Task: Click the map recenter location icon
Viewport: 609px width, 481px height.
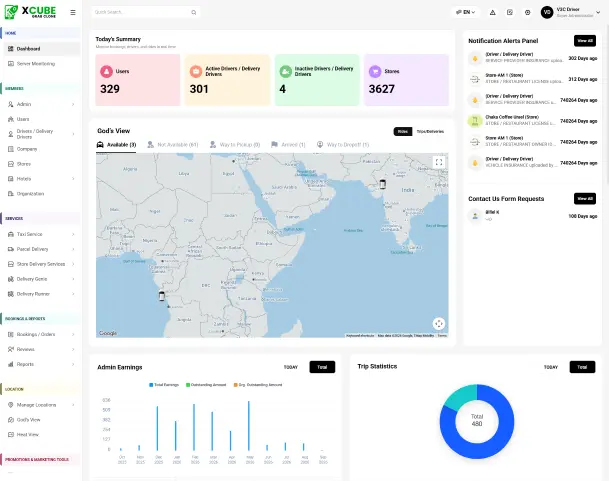Action: click(x=439, y=324)
